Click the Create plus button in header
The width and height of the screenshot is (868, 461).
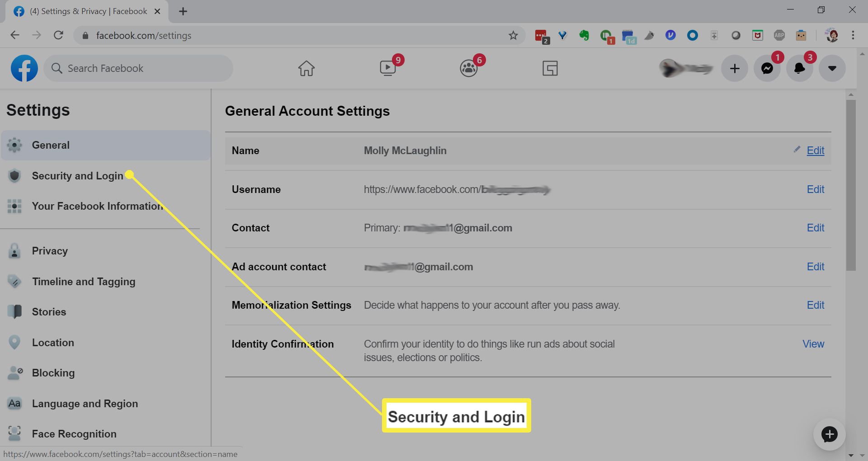coord(735,68)
